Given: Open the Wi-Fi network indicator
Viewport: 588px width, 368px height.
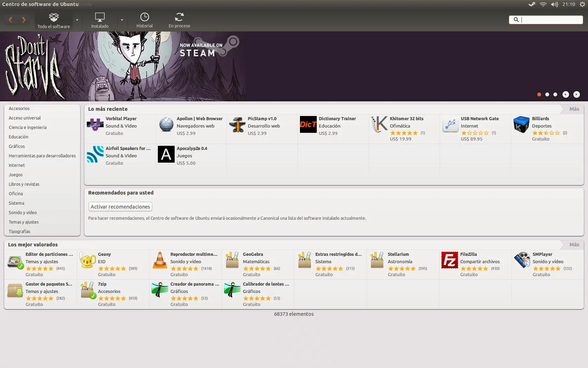Looking at the screenshot, I should pos(543,4).
